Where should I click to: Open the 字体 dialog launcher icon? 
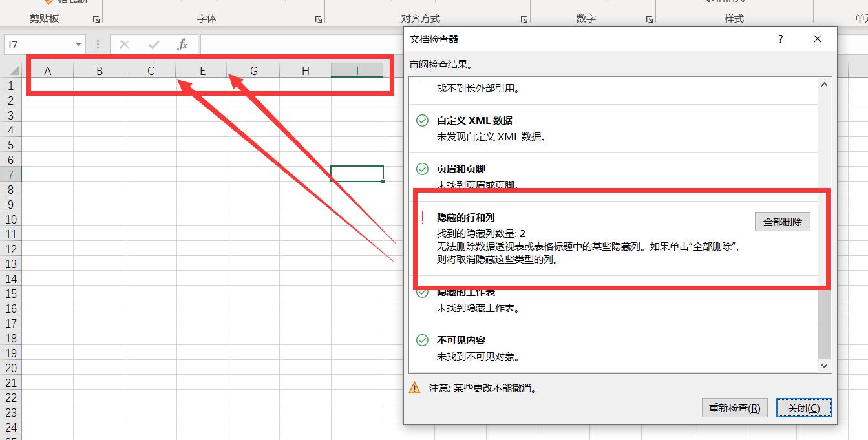point(318,19)
